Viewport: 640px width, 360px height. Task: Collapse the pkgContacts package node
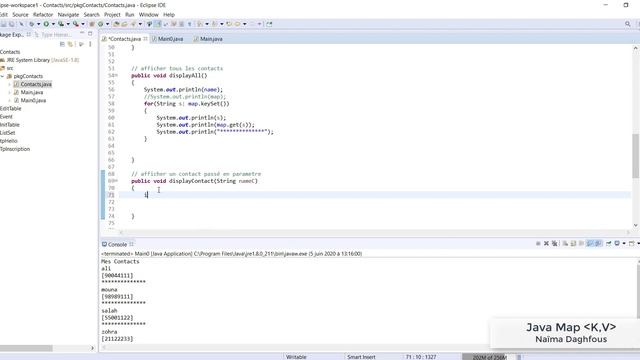[x=2, y=76]
